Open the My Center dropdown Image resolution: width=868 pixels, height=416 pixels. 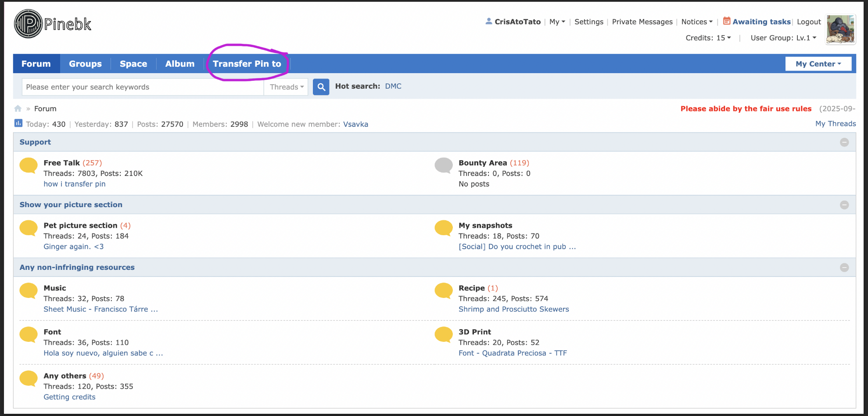pyautogui.click(x=818, y=64)
